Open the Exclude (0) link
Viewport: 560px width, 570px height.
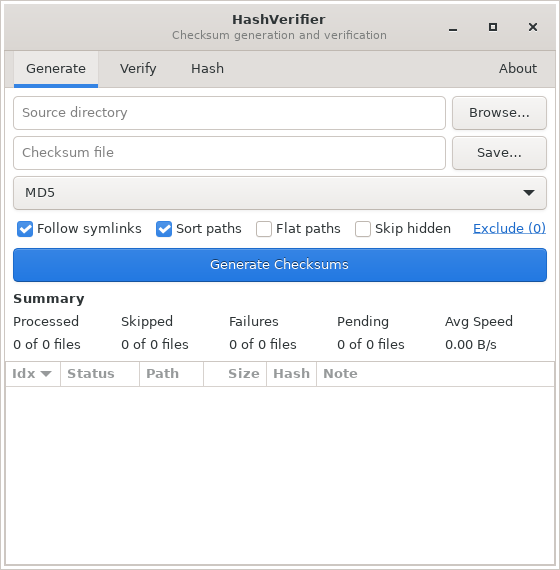tap(509, 228)
